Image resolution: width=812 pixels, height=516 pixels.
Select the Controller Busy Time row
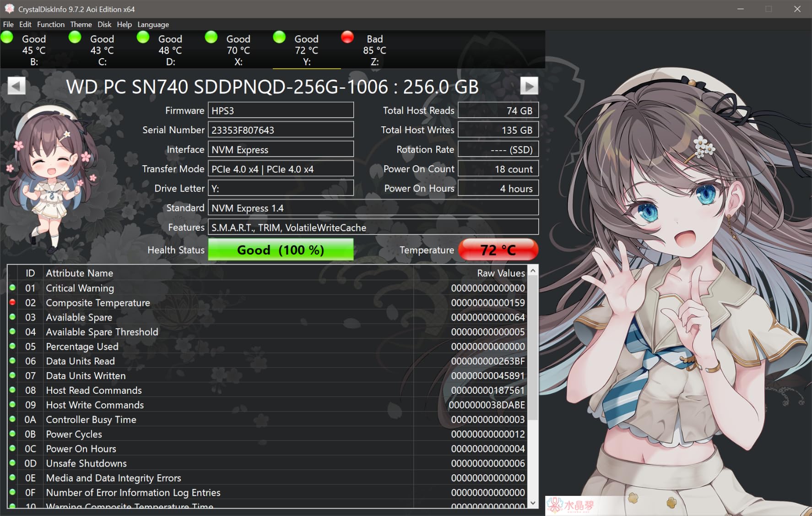pyautogui.click(x=267, y=420)
